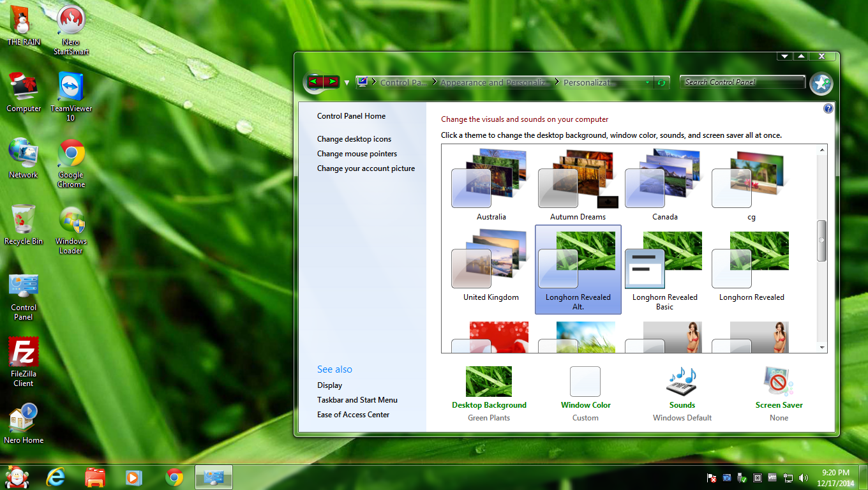Select the Canada theme
Image resolution: width=868 pixels, height=490 pixels.
pos(665,185)
